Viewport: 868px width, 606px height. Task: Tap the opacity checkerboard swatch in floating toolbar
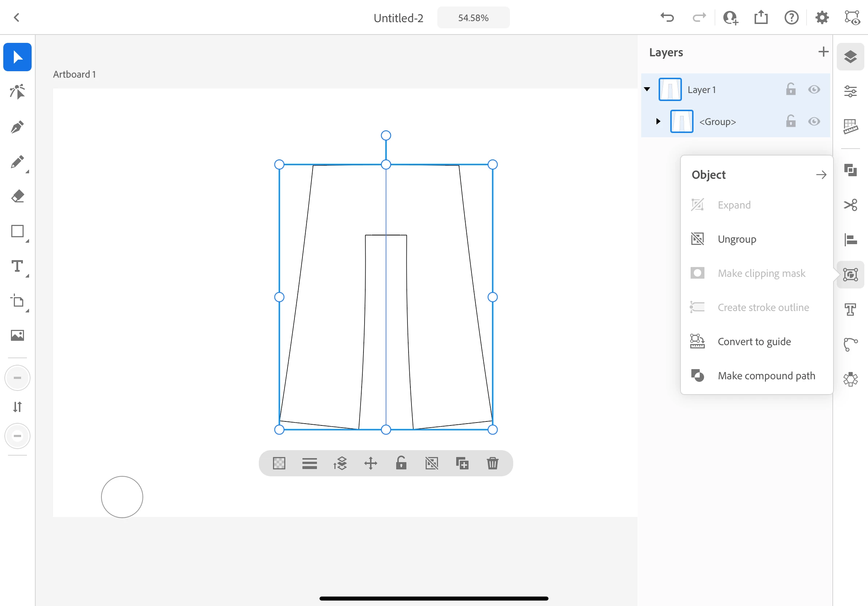[x=279, y=463]
